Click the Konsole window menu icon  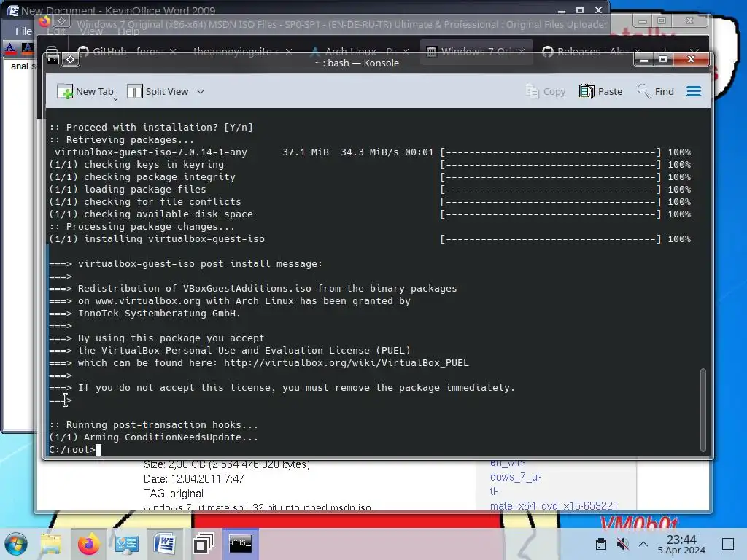tap(53, 60)
